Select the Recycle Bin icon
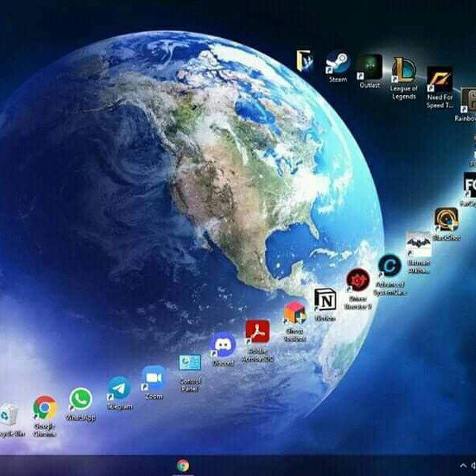 pyautogui.click(x=8, y=414)
